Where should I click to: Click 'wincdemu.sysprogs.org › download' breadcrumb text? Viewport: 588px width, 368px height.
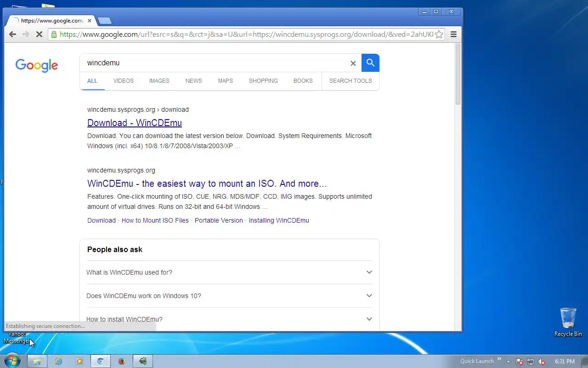coord(138,109)
